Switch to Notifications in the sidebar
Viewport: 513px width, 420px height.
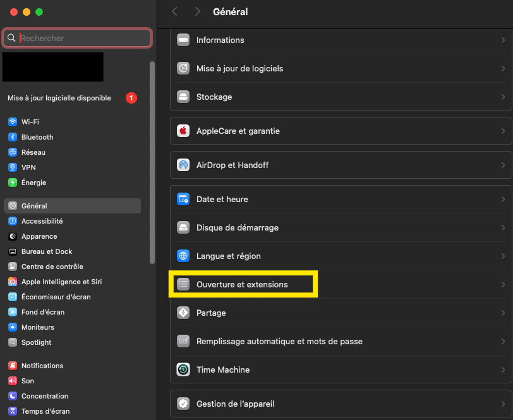(x=42, y=366)
